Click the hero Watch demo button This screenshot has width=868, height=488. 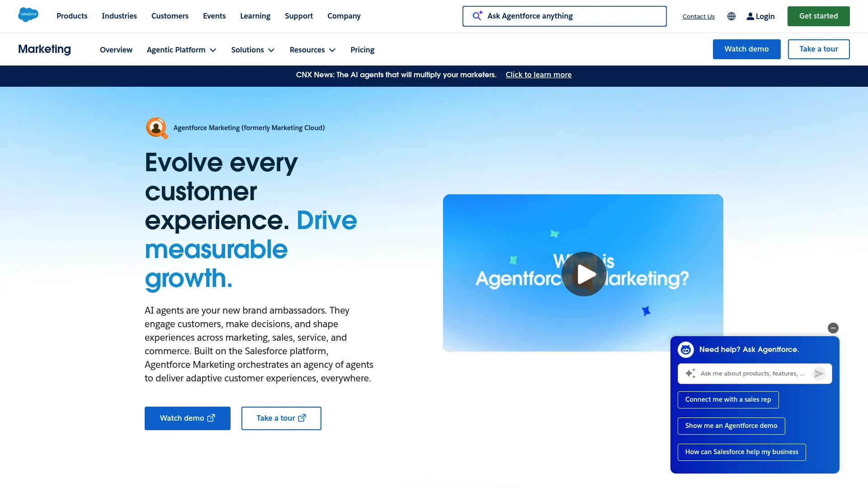[x=188, y=418]
